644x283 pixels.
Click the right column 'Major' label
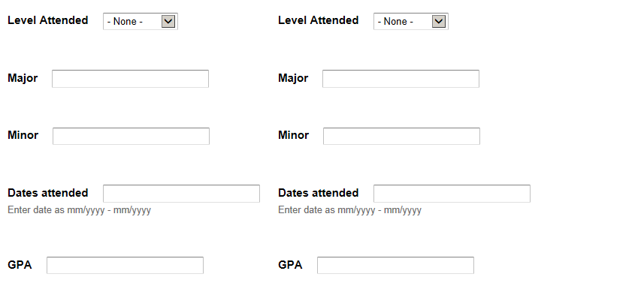pos(293,78)
